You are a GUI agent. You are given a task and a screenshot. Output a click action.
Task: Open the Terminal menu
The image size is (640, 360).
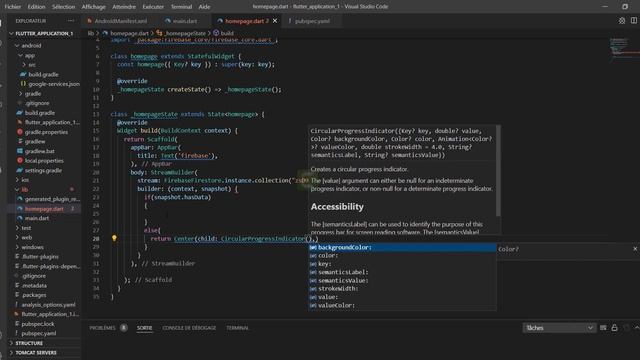181,7
